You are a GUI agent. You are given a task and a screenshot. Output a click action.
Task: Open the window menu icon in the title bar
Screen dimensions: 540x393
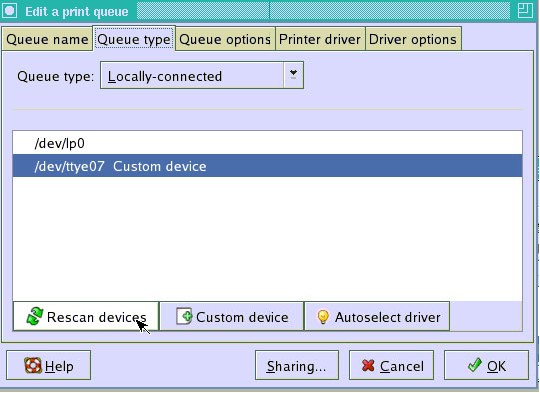pyautogui.click(x=10, y=11)
